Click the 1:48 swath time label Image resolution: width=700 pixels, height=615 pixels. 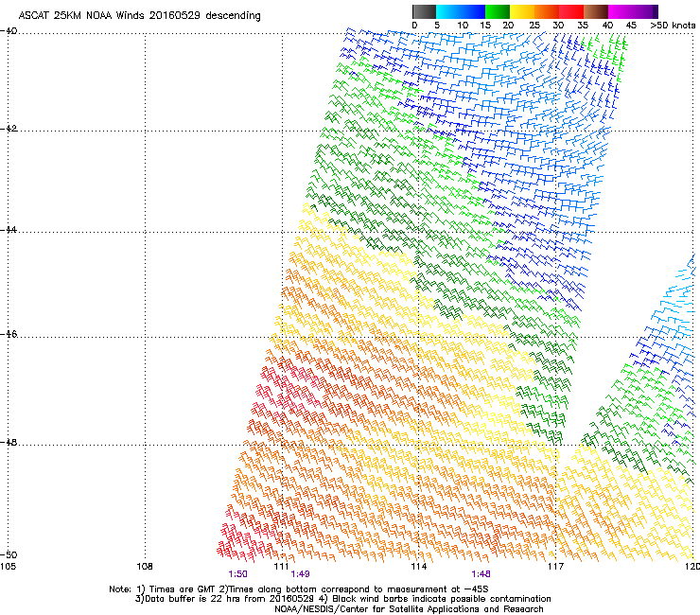pos(481,574)
